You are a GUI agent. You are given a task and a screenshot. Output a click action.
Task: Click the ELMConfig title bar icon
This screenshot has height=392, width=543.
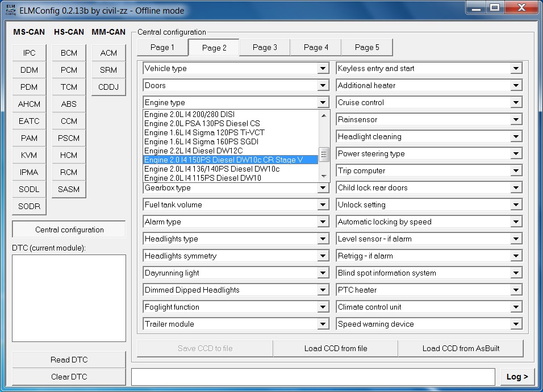click(x=10, y=10)
